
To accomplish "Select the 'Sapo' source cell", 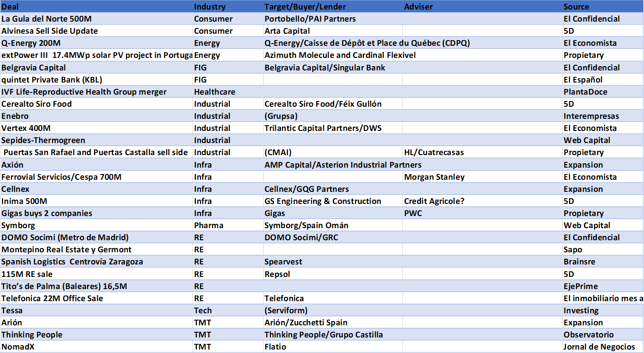I will click(x=603, y=249).
